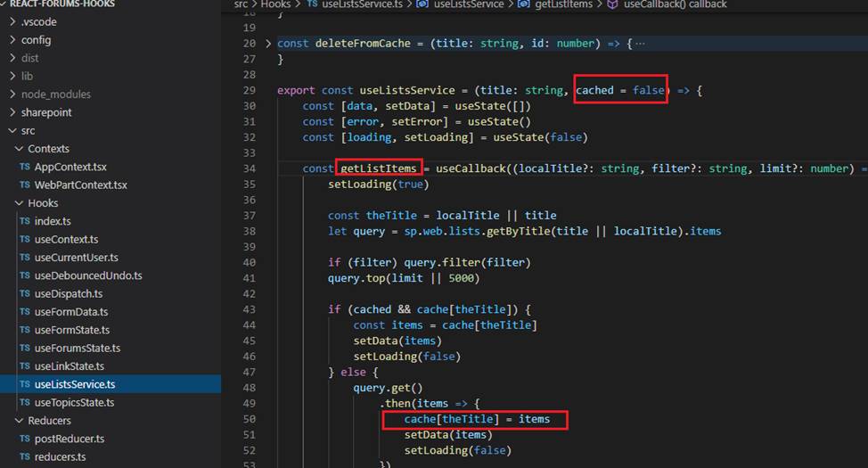Viewport: 868px width, 468px height.
Task: Click the symbol icon before useCallback() callback breadcrumb
Action: tap(612, 4)
